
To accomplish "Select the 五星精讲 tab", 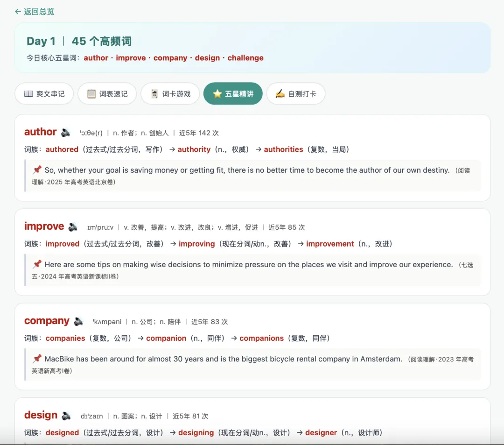I will tap(233, 93).
